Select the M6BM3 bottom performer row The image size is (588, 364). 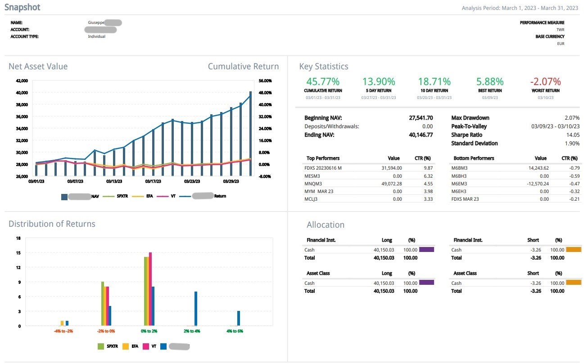[460, 168]
